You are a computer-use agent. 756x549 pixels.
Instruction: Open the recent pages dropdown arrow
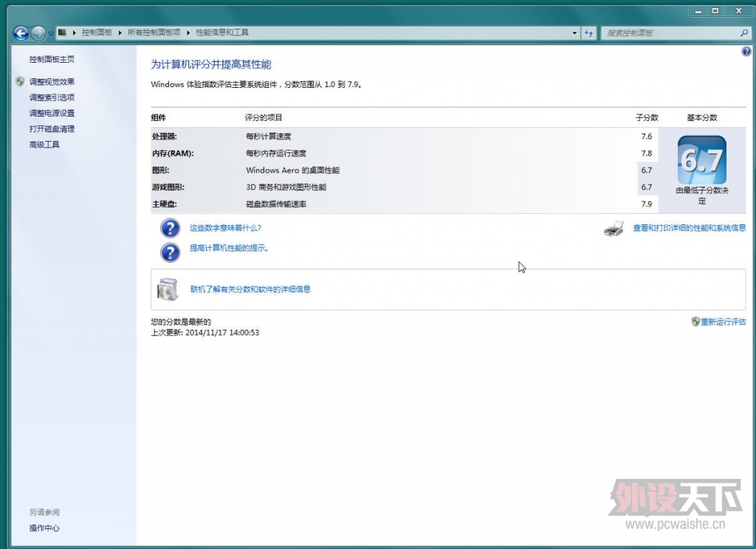(51, 33)
